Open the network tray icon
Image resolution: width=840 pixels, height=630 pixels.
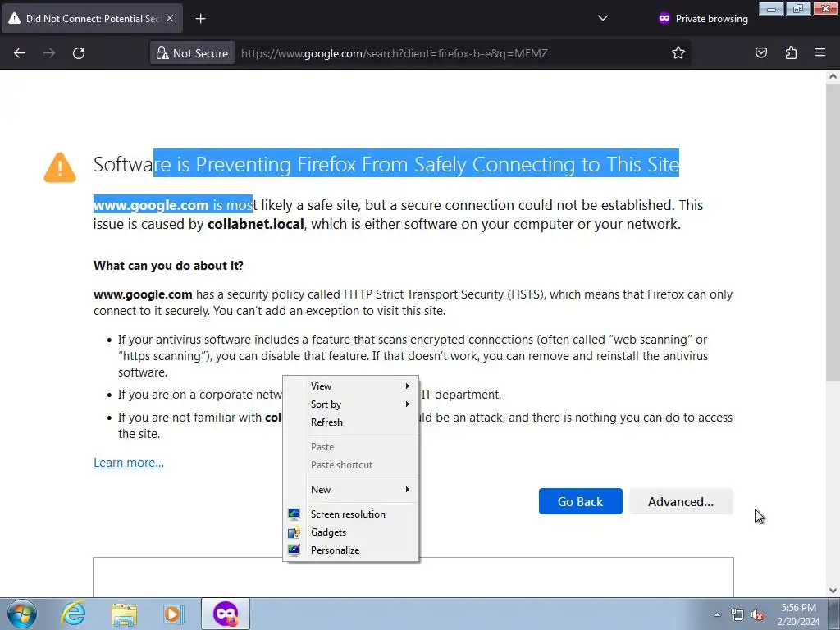(737, 614)
